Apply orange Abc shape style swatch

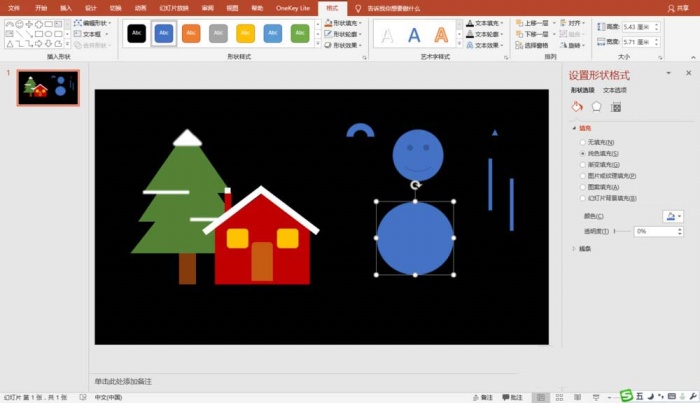[191, 33]
